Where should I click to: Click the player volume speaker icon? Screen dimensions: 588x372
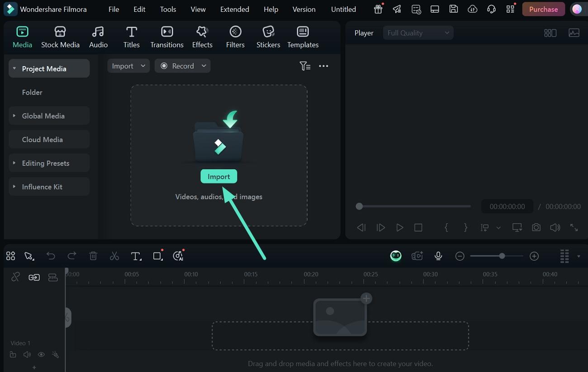555,228
